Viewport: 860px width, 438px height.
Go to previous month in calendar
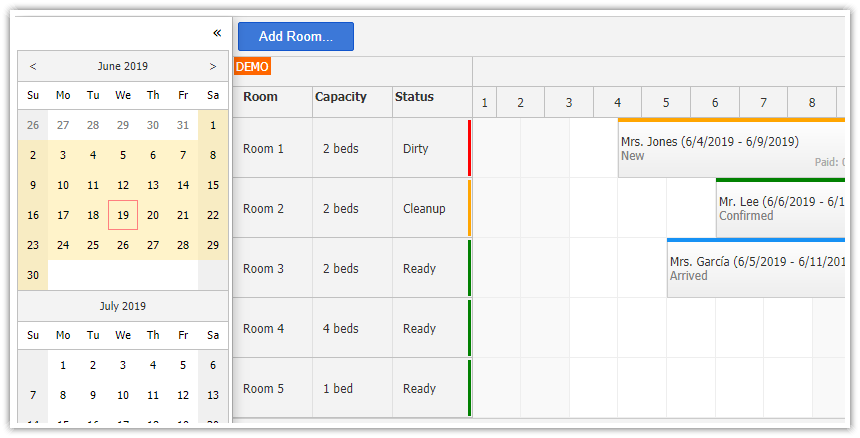tap(33, 66)
